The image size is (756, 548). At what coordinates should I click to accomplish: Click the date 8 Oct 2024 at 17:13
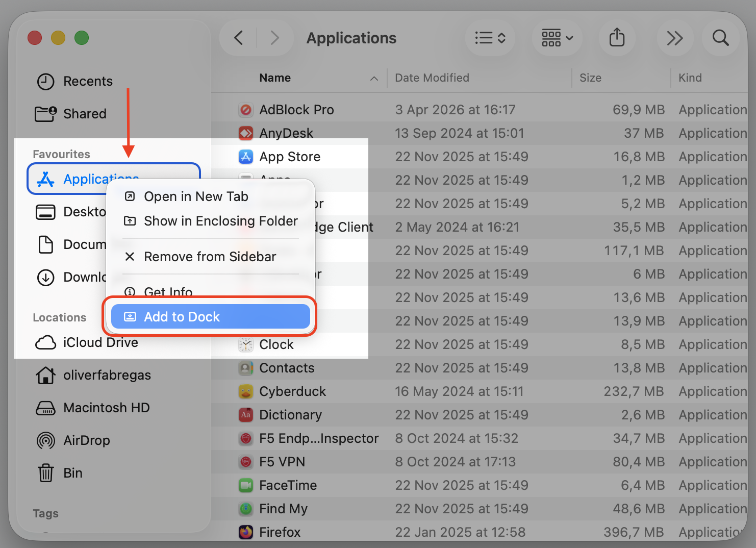pyautogui.click(x=455, y=462)
